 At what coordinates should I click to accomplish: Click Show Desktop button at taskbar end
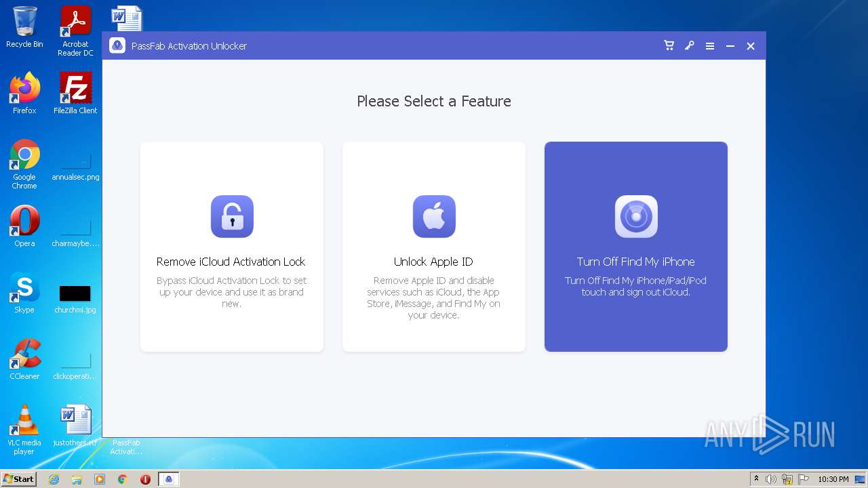point(861,479)
